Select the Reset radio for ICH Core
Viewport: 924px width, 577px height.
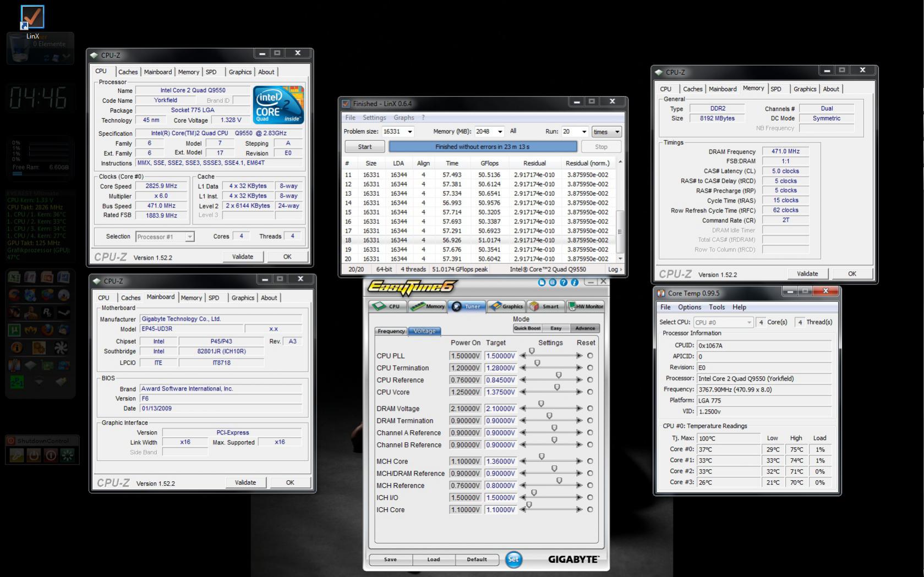[590, 510]
